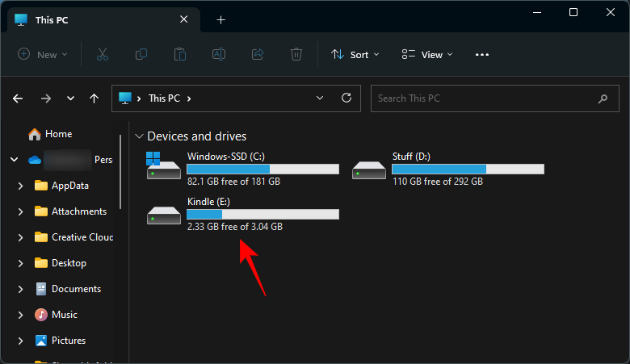This screenshot has height=364, width=630.
Task: Open the See more ellipsis menu
Action: pos(482,55)
